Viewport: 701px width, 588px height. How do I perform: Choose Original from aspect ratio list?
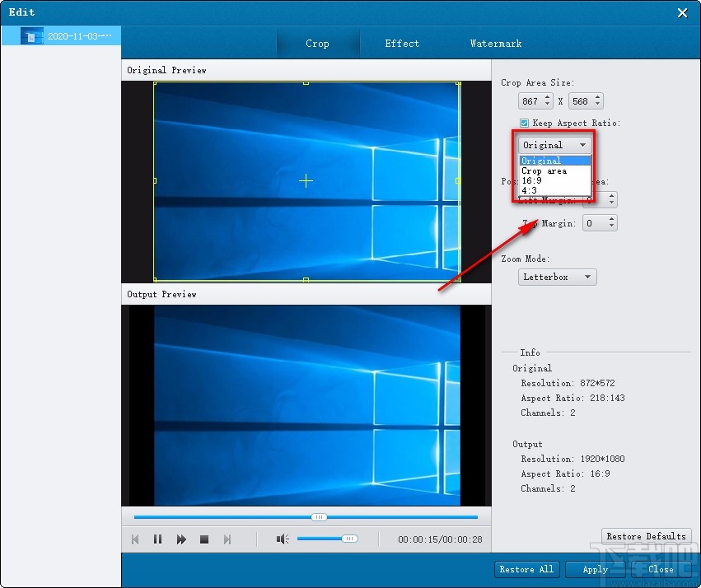(x=555, y=161)
